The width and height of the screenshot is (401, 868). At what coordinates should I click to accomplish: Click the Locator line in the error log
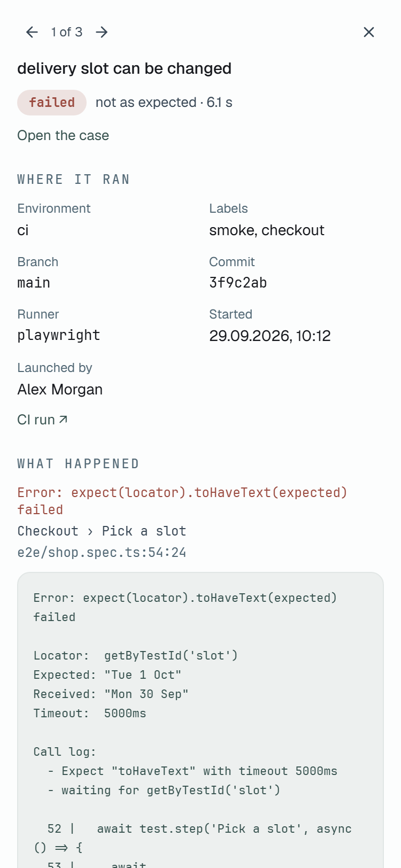pos(135,656)
